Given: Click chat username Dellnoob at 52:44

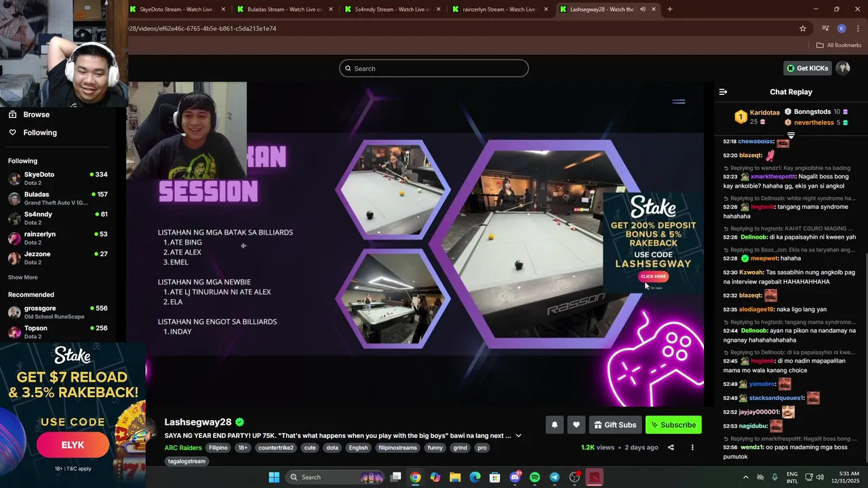Looking at the screenshot, I should (x=753, y=331).
